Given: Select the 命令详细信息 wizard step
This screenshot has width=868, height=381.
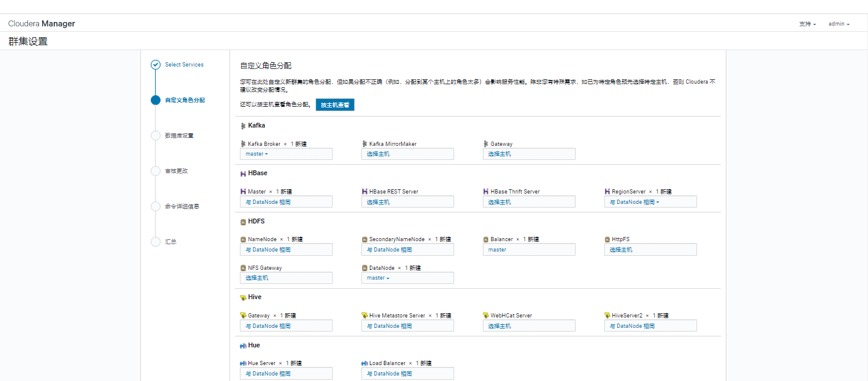Looking at the screenshot, I should coord(182,206).
